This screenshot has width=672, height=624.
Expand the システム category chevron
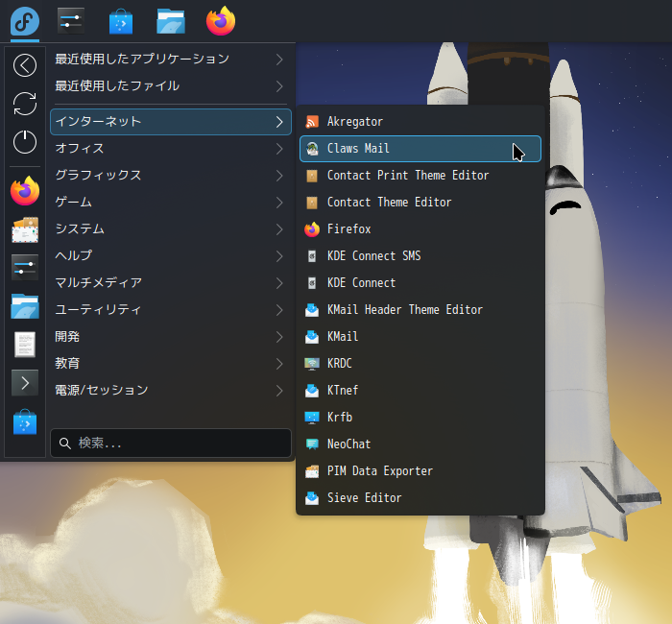click(279, 229)
